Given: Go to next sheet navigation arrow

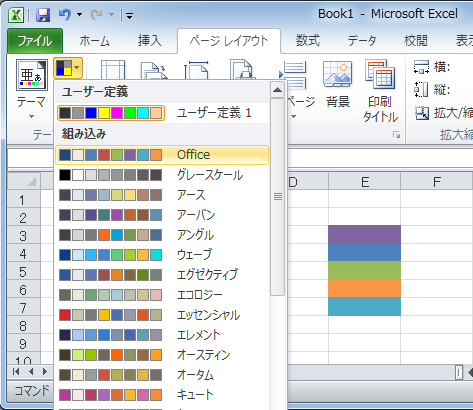Looking at the screenshot, I should (45, 371).
